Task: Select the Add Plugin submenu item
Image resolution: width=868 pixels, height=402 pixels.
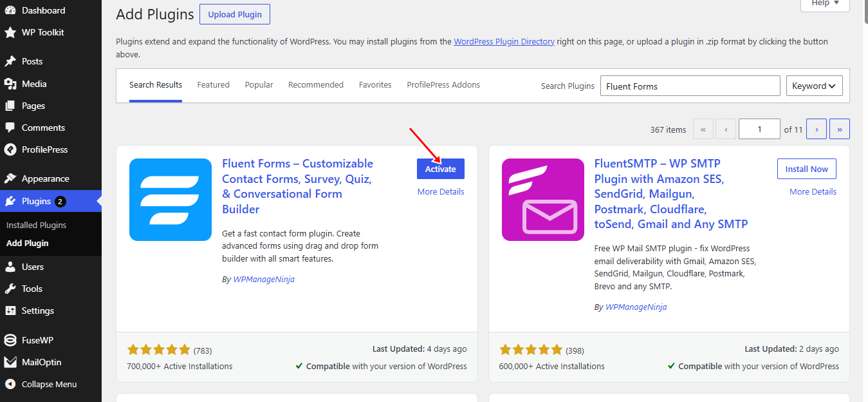Action: coord(28,243)
